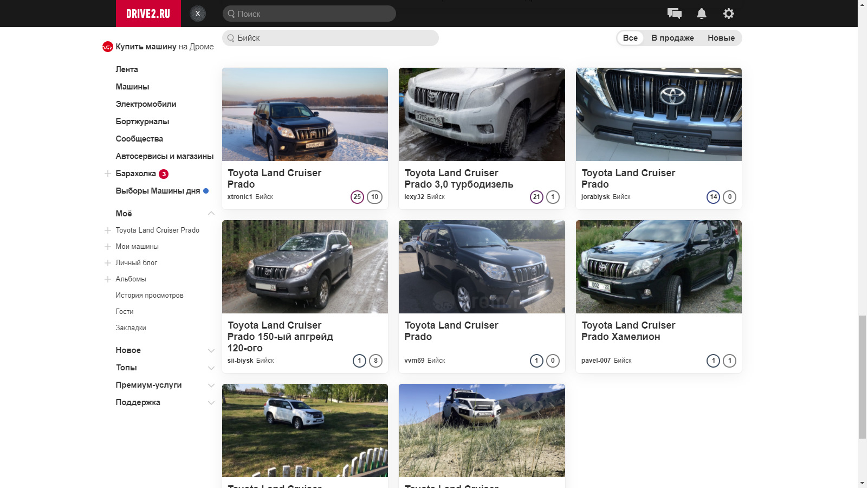Open Сообщества in the sidebar
Image resolution: width=868 pixels, height=488 pixels.
pyautogui.click(x=139, y=139)
